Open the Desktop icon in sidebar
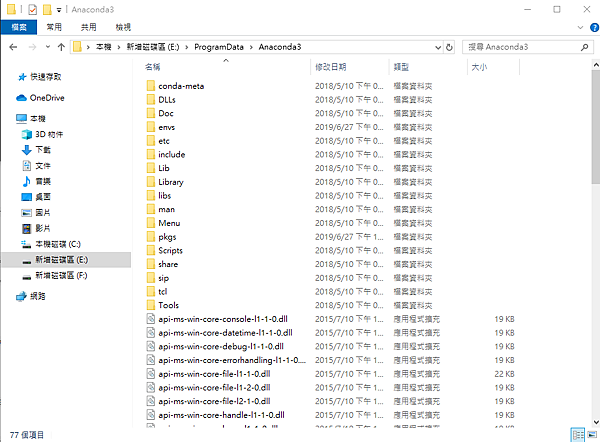Screen dimensions: 600x442 (x=26, y=197)
